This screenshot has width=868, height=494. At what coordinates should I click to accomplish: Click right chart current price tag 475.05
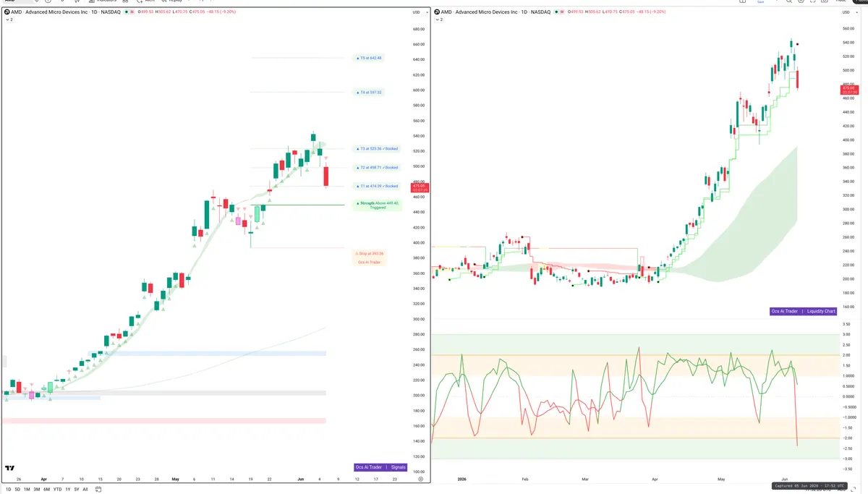tap(849, 90)
